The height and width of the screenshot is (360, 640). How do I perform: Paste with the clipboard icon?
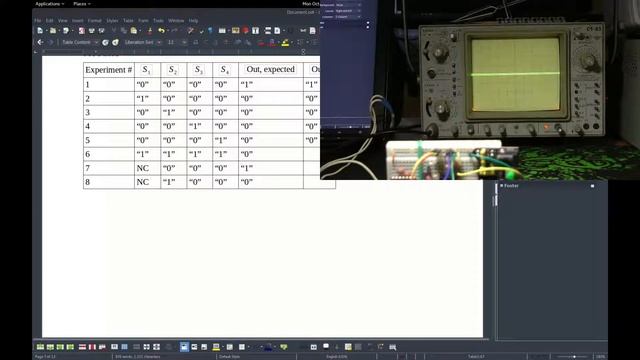[x=133, y=31]
